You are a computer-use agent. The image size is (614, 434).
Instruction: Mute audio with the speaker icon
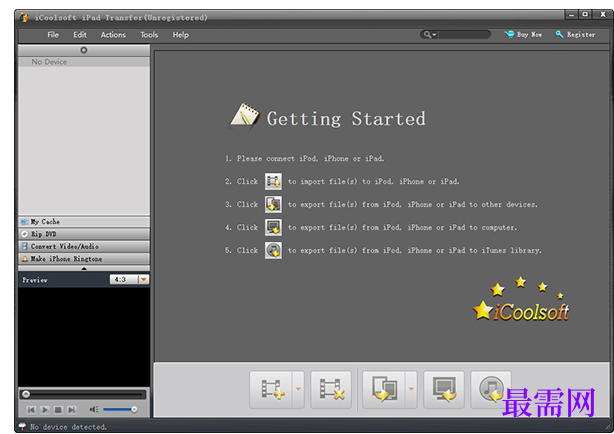(94, 409)
